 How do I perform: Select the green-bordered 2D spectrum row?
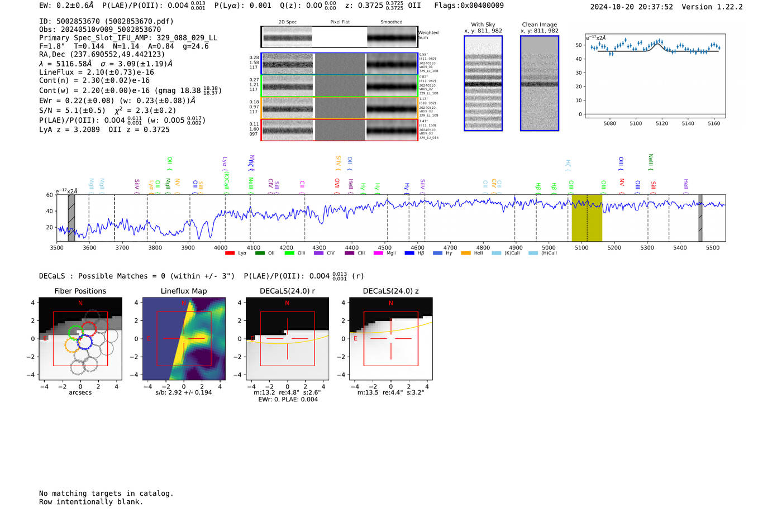339,86
